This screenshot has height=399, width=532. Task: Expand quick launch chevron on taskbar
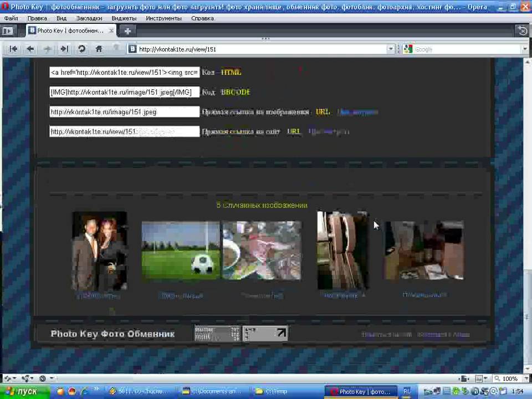click(96, 389)
